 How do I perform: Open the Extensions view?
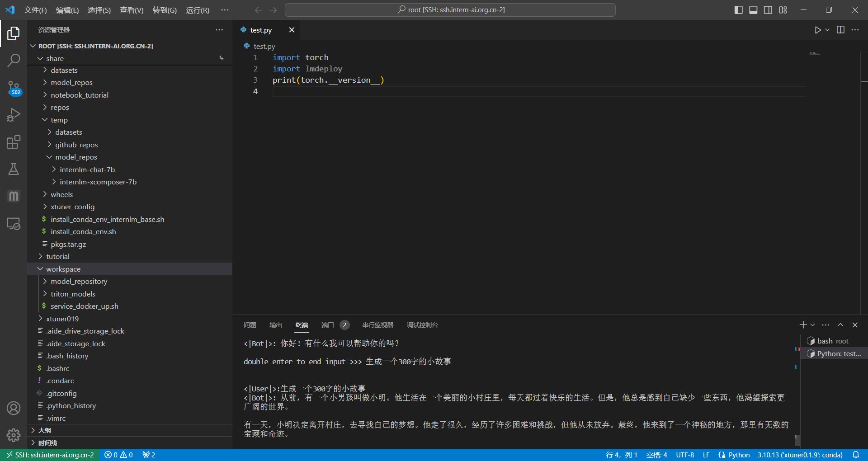coord(14,142)
